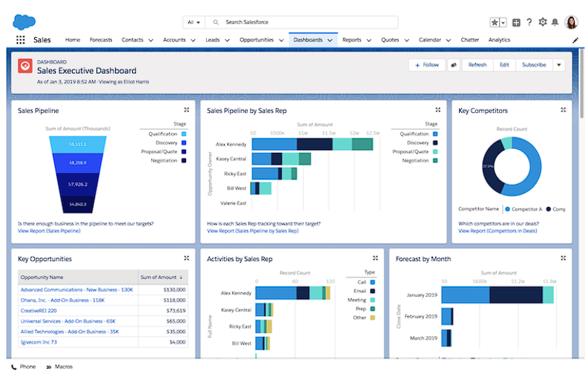Expand the Key Opportunities widget

point(186,258)
